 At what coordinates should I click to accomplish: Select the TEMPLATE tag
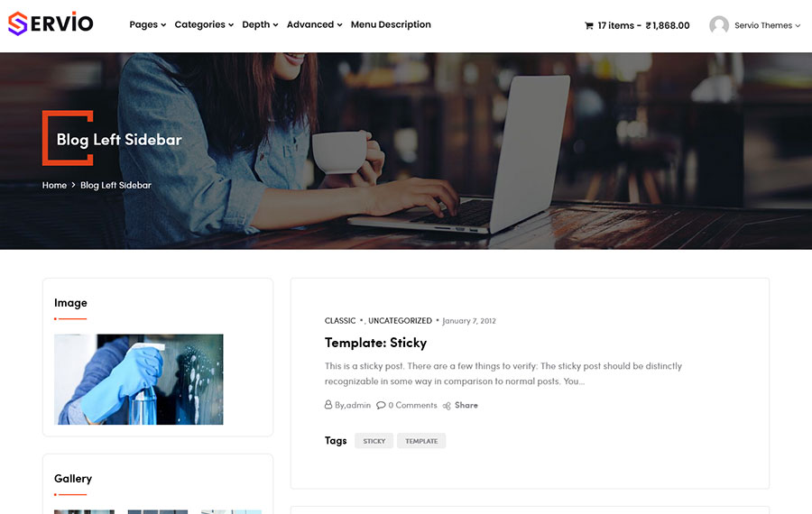point(421,441)
